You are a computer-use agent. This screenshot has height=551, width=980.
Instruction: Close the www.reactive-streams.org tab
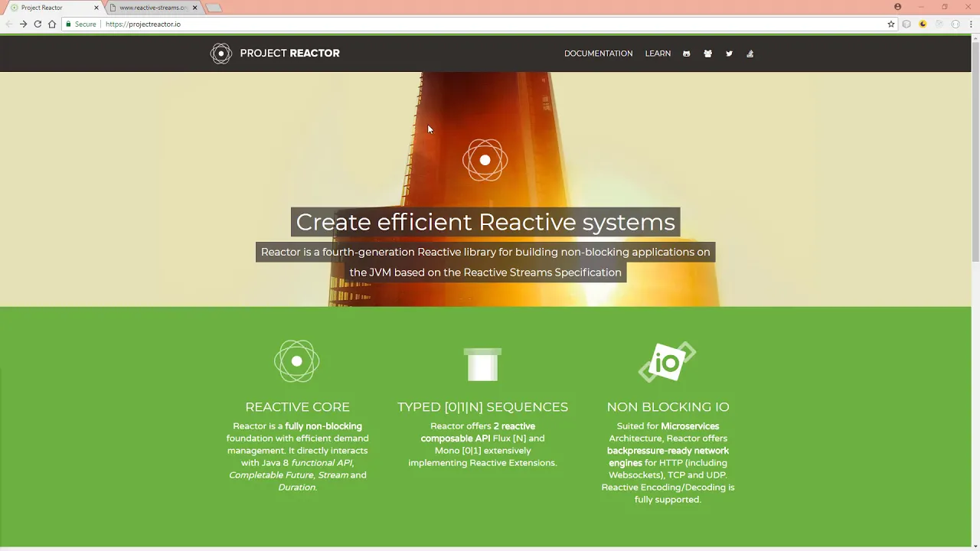click(x=194, y=8)
